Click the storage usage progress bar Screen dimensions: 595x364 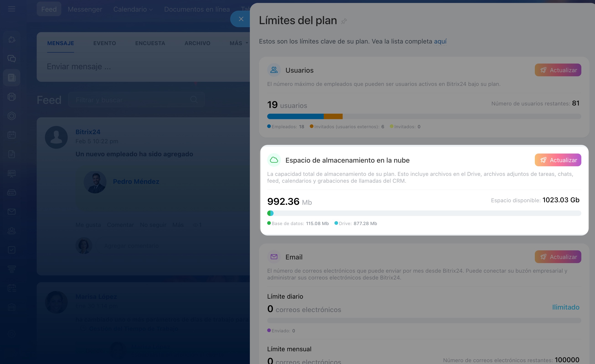point(424,213)
